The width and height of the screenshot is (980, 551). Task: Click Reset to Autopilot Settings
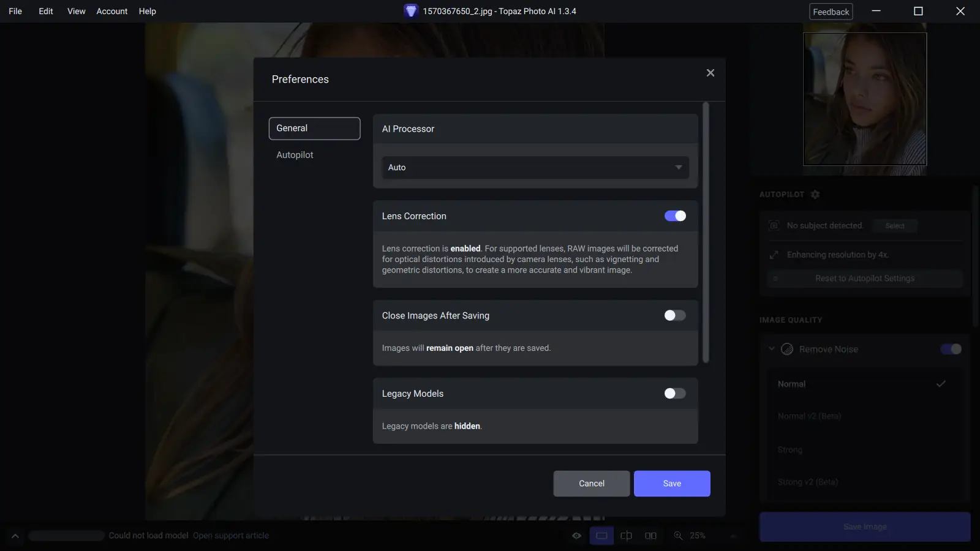point(865,279)
